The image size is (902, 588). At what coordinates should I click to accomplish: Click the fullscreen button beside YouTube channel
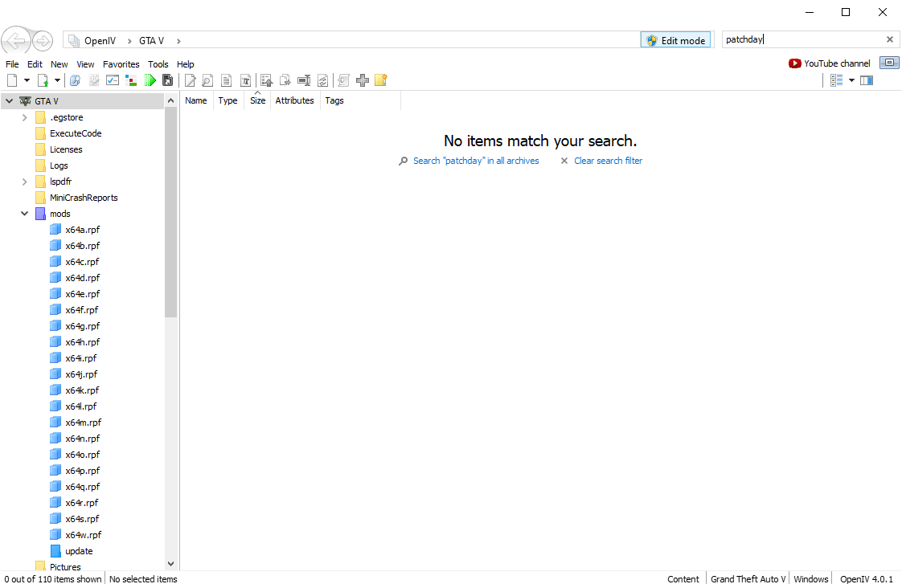click(889, 63)
